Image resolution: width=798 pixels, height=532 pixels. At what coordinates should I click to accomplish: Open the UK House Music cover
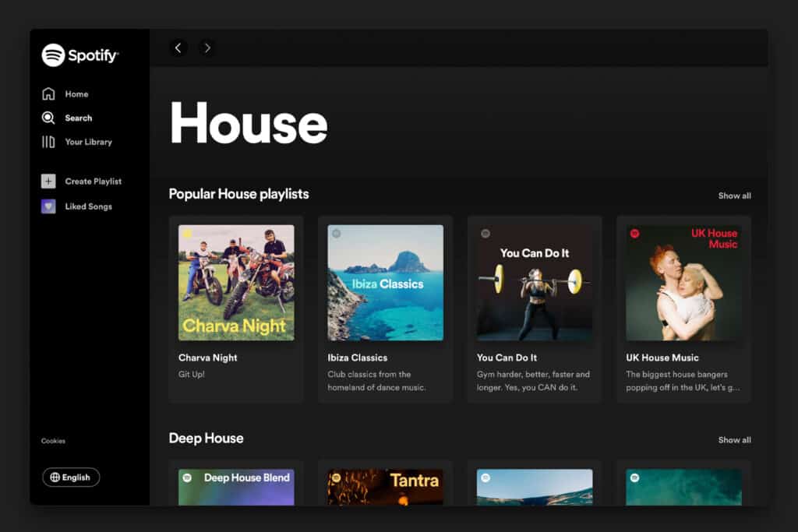pyautogui.click(x=683, y=283)
